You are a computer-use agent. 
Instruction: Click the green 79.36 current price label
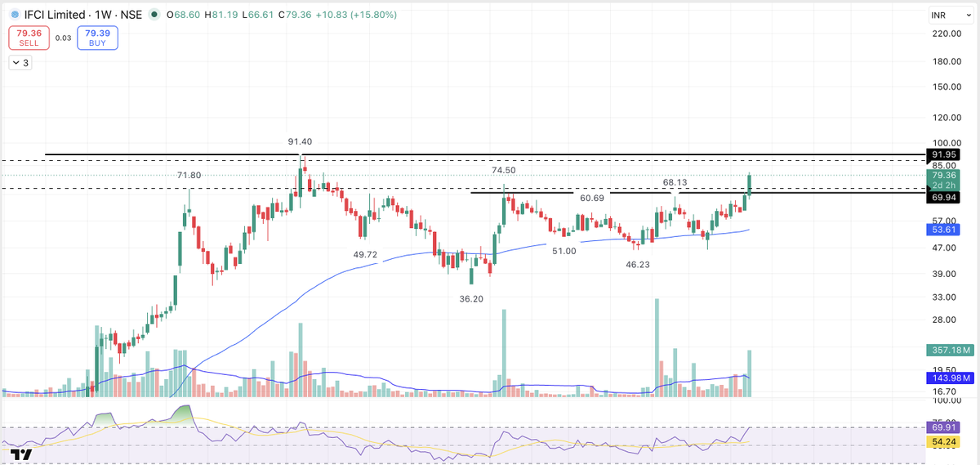[x=944, y=175]
